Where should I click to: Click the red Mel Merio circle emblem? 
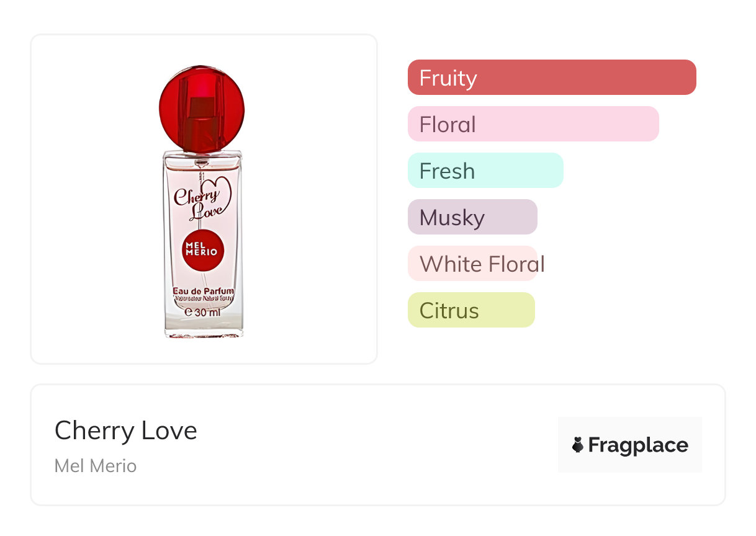(x=202, y=249)
